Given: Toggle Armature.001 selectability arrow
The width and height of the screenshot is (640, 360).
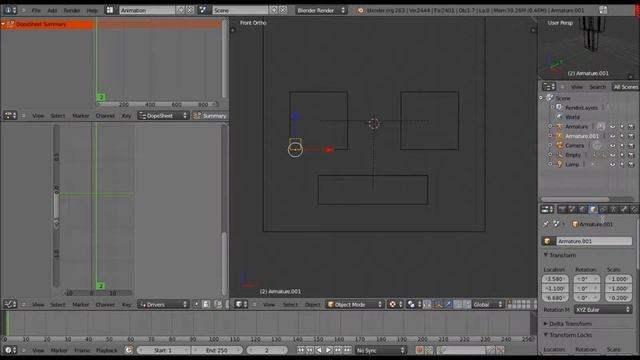Looking at the screenshot, I should 622,136.
